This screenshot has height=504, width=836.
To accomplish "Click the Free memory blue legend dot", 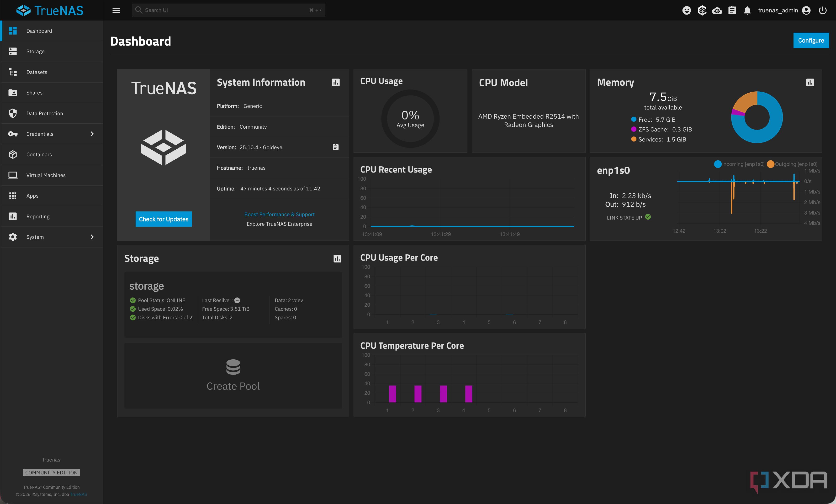I will (634, 119).
